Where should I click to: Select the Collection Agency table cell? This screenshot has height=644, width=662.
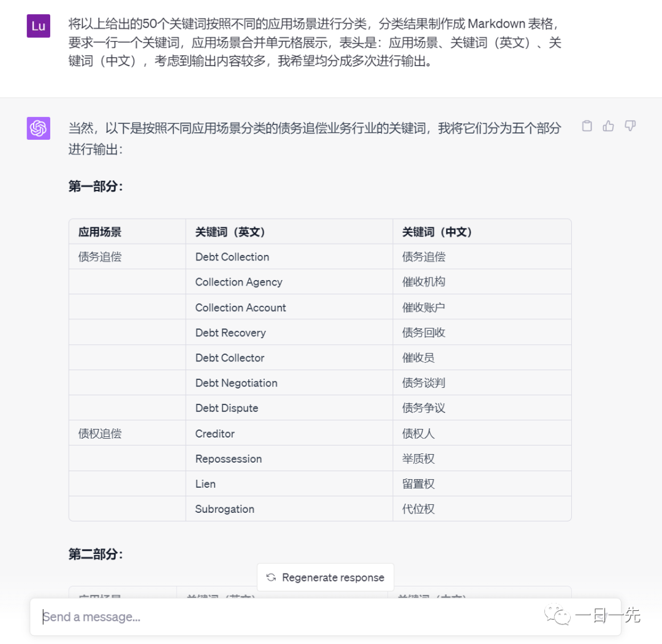[238, 282]
